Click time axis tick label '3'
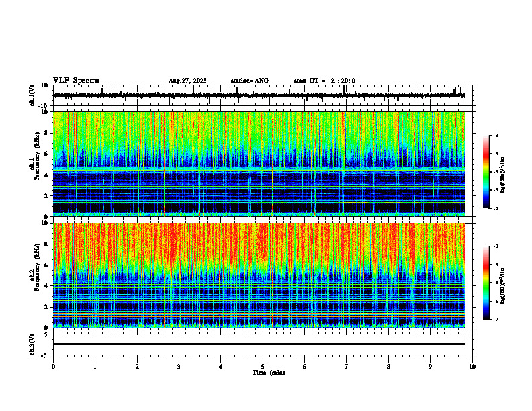Image resolution: width=532 pixels, height=411 pixels. tap(179, 367)
